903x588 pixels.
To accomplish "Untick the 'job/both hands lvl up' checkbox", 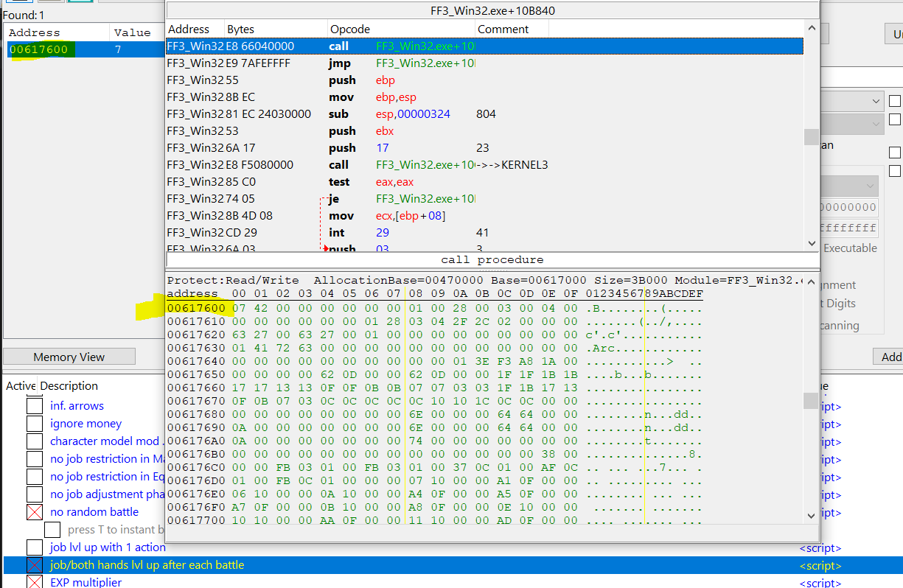I will coord(35,565).
